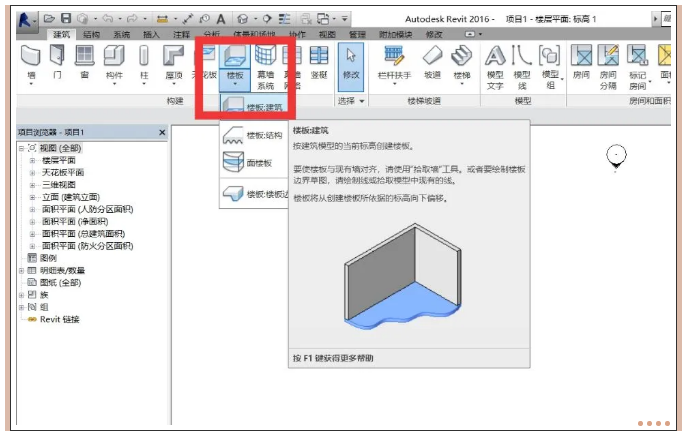Click the Switch Windows icon in quick access
The width and height of the screenshot is (690, 436).
[323, 19]
